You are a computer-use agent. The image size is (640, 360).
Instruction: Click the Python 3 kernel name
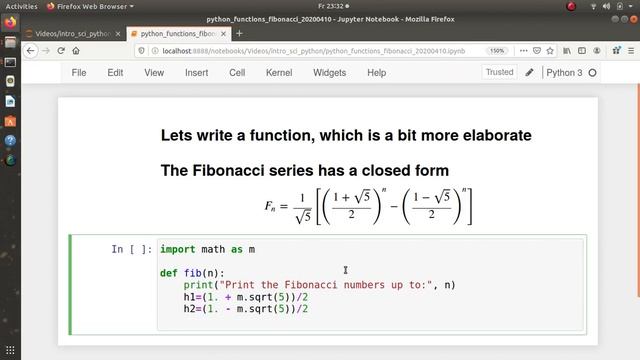pos(564,73)
